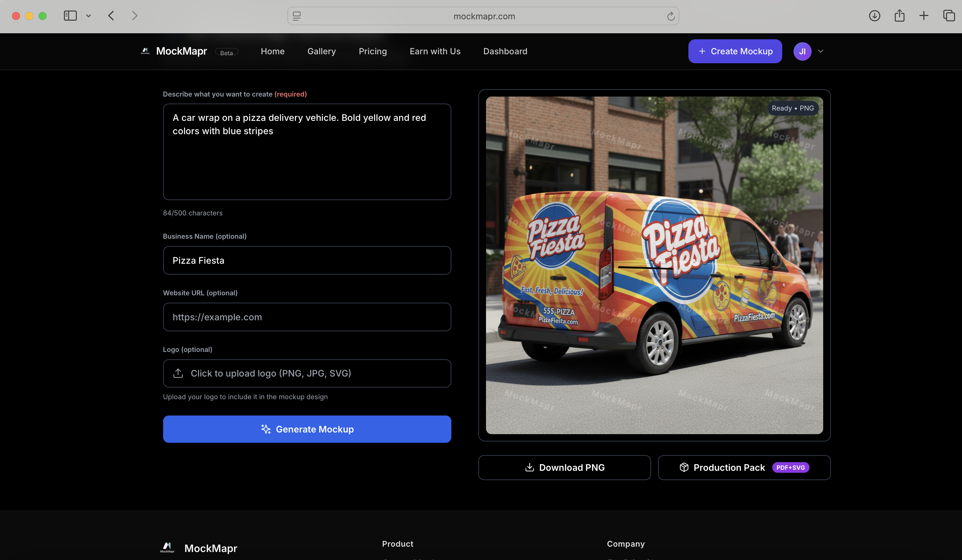Show tab overview using the tabs icon
Viewport: 962px width, 560px height.
[x=949, y=16]
